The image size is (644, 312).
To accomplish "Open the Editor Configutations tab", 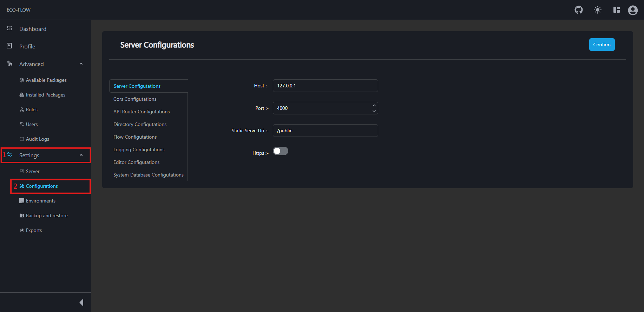I will tap(149, 162).
